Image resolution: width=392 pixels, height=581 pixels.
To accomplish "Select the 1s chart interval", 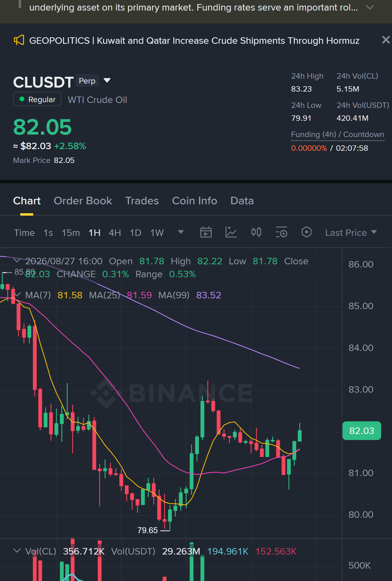I will point(48,233).
